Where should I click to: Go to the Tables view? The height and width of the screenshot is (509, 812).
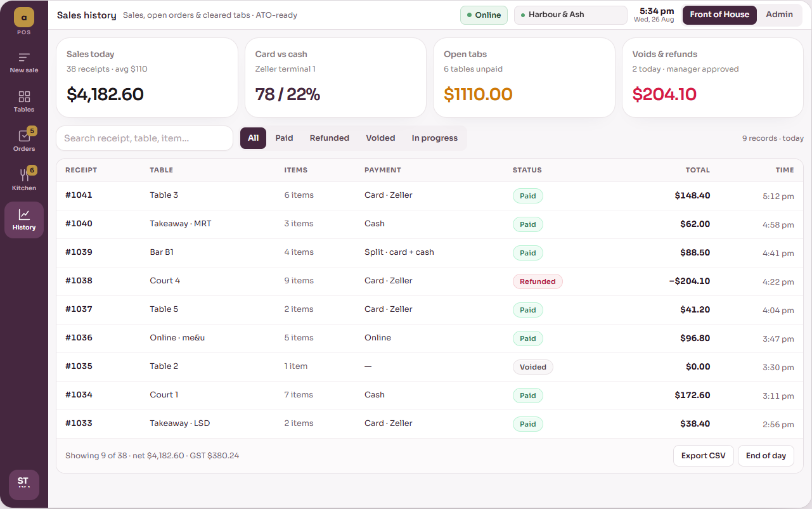pos(24,101)
